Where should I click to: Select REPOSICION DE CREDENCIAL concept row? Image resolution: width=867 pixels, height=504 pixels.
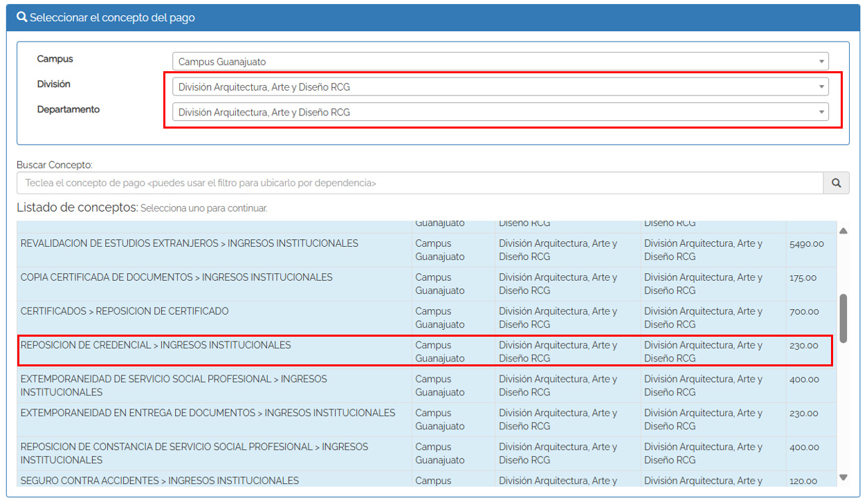click(156, 346)
